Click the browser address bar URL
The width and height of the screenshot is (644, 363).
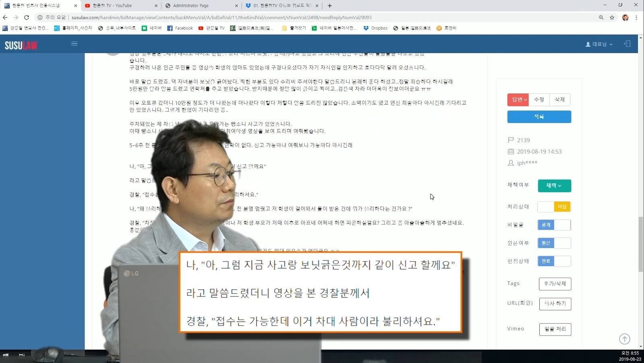point(221,17)
